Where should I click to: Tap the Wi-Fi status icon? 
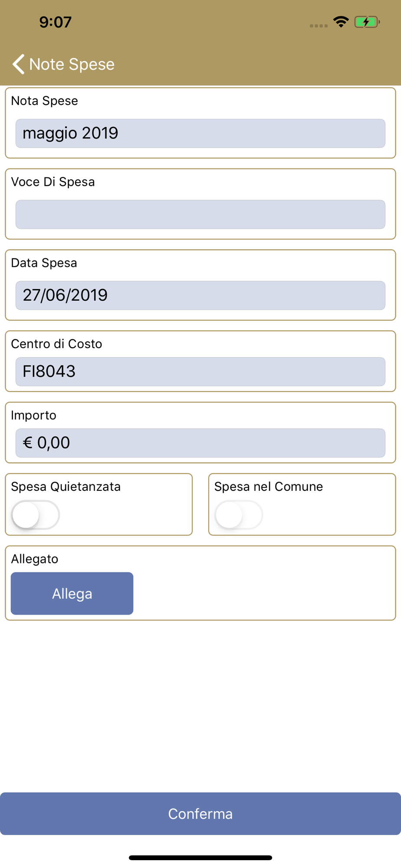pos(341,22)
